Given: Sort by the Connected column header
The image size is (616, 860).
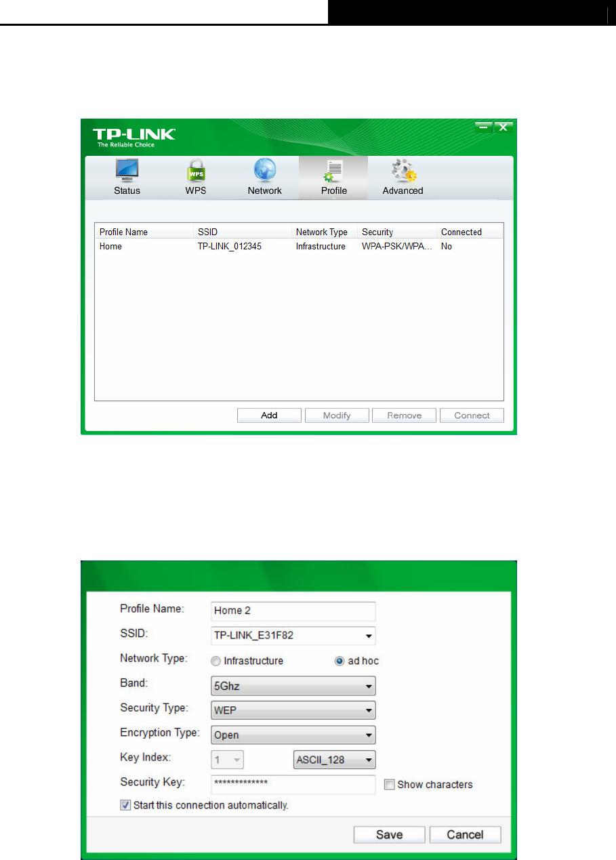Looking at the screenshot, I should (x=470, y=232).
